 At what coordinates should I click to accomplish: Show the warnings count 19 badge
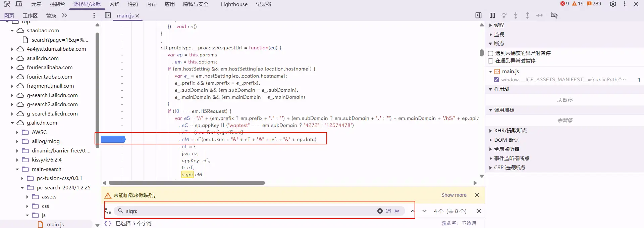(578, 4)
